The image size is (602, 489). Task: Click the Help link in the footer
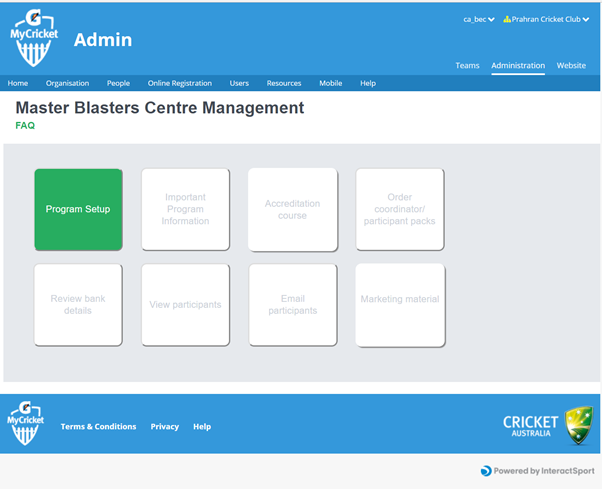(x=202, y=426)
